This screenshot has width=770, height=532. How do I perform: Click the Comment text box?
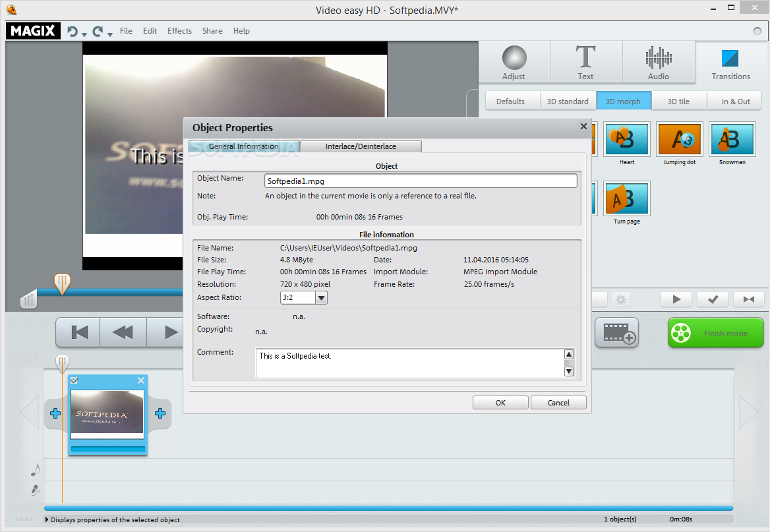click(x=410, y=363)
